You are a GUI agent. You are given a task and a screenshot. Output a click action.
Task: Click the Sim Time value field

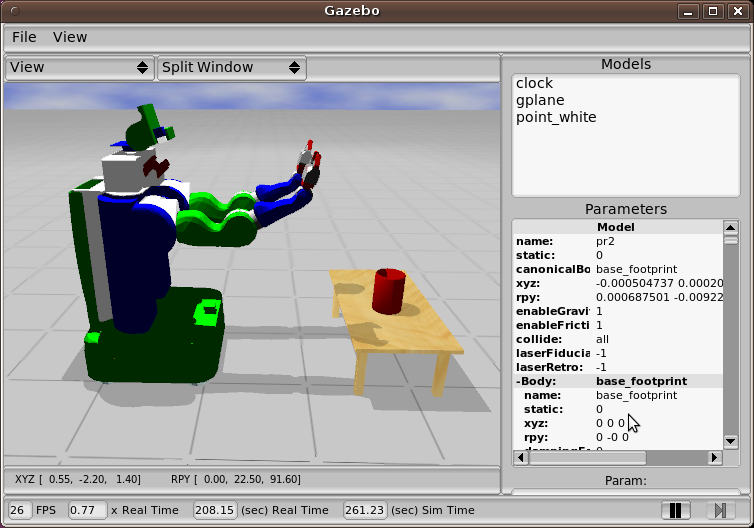tap(363, 510)
